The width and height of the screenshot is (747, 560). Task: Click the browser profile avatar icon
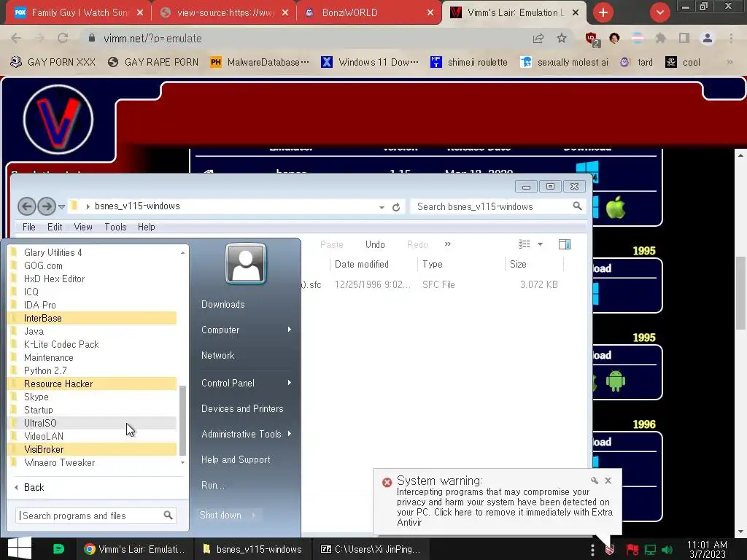(708, 38)
